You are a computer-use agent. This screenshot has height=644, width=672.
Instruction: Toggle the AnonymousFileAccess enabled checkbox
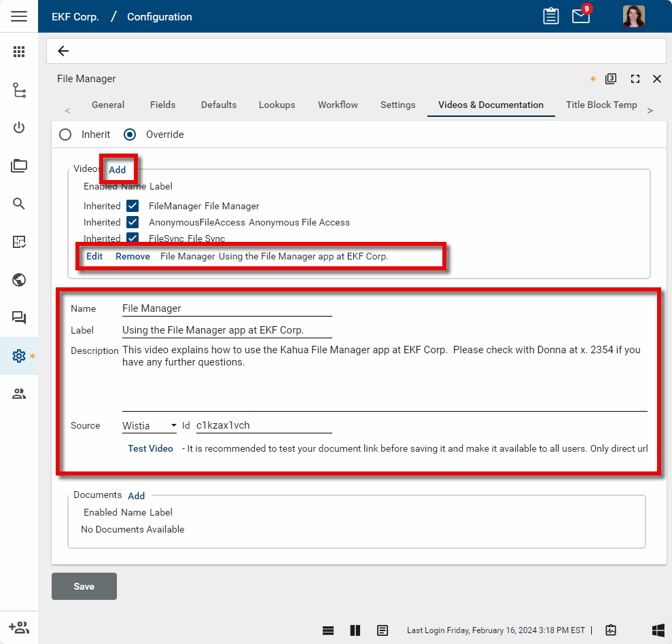[x=132, y=222]
